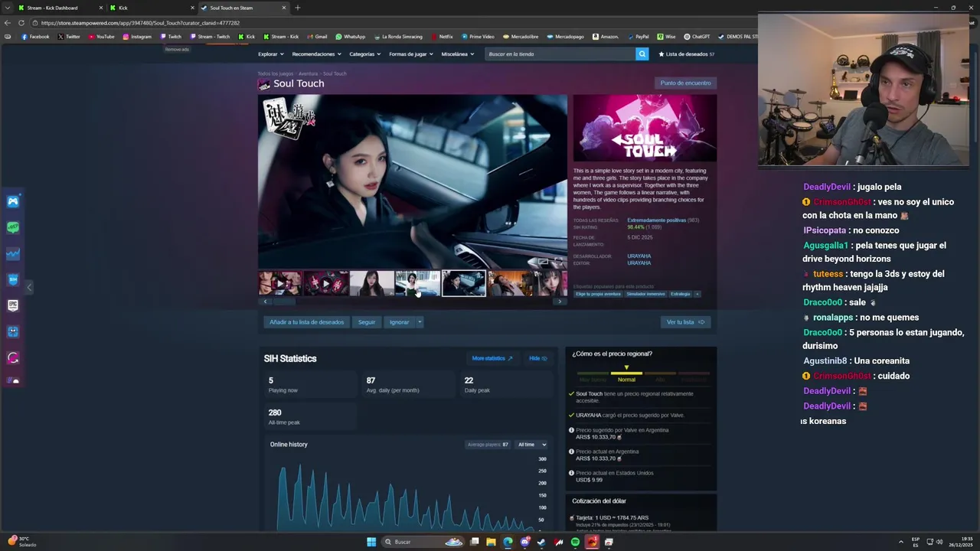Image resolution: width=980 pixels, height=551 pixels.
Task: Click the Soul Touch breadcrumb
Action: pos(335,73)
